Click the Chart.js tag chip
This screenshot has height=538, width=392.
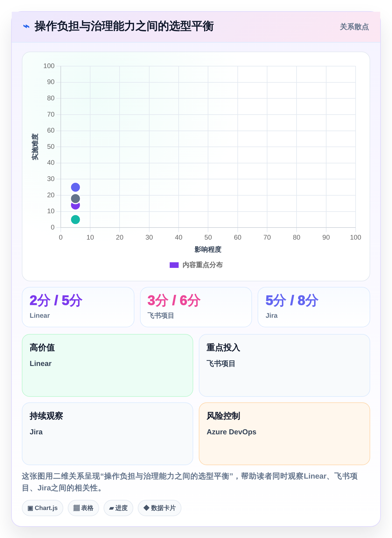point(43,508)
